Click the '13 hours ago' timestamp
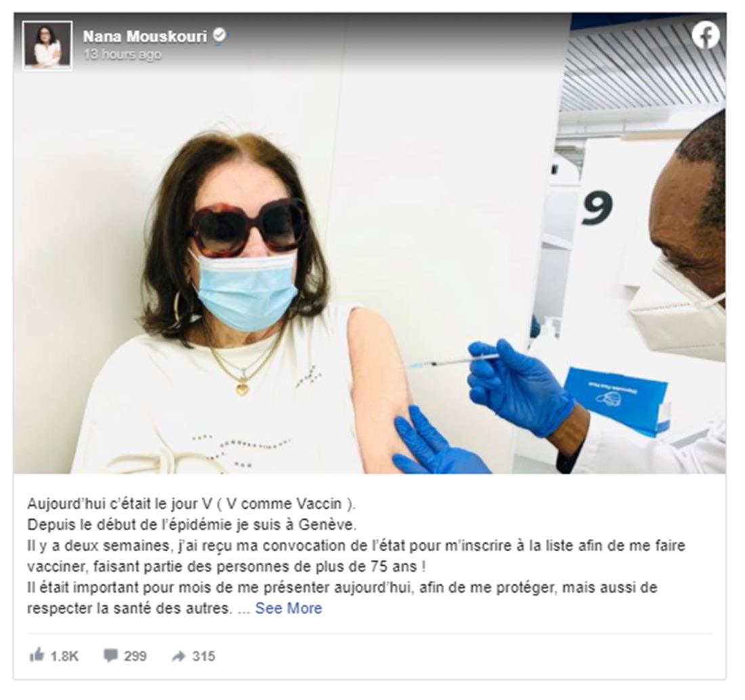The height and width of the screenshot is (700, 745). pyautogui.click(x=123, y=55)
